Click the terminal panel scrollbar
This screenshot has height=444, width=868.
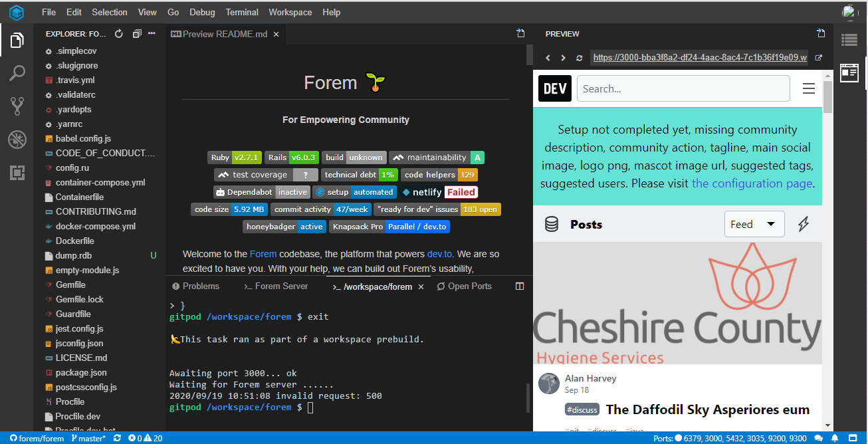[x=530, y=397]
